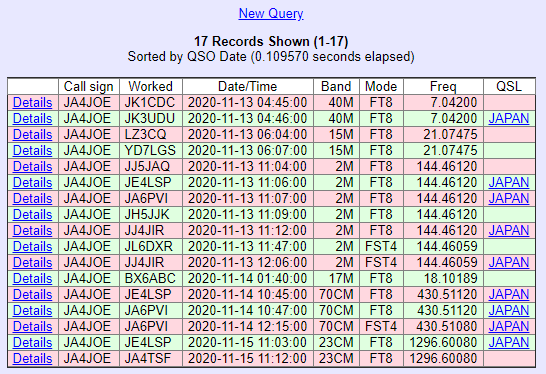Open Details for JA6PVI at 12:15:00
546x374 pixels.
[x=32, y=327]
